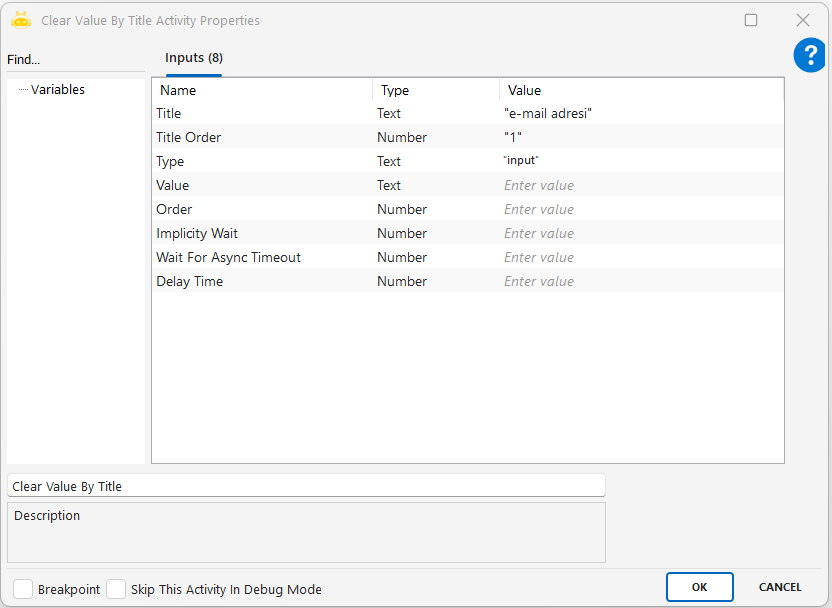Enter value for Delay Time row
The image size is (832, 608).
tap(640, 282)
